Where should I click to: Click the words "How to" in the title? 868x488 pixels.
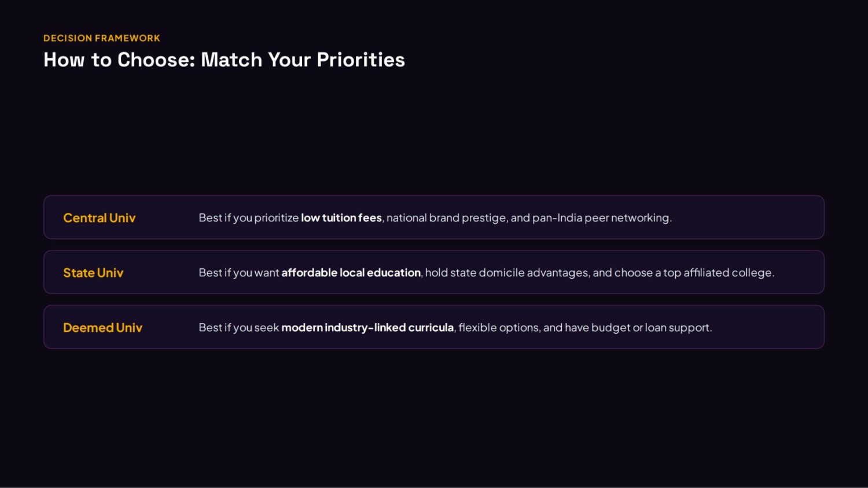78,60
